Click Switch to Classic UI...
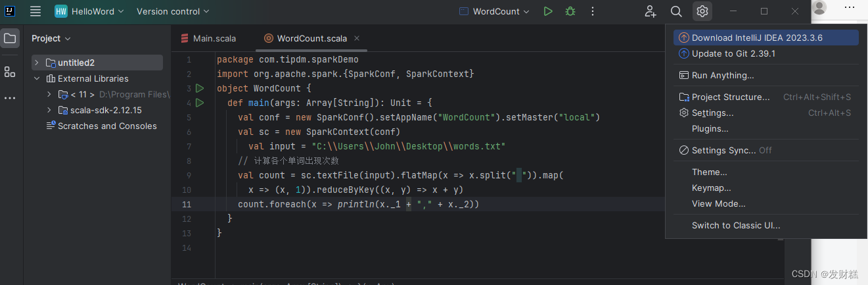Viewport: 868px width, 285px height. [766, 225]
